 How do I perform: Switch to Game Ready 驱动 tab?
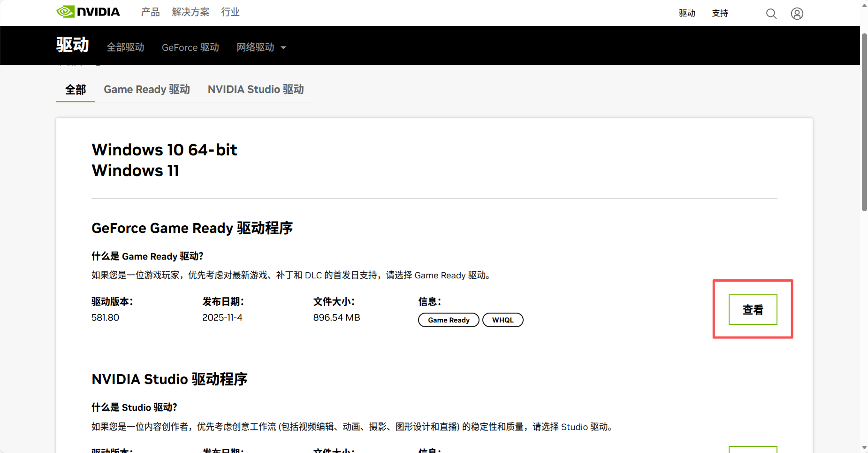pyautogui.click(x=147, y=89)
